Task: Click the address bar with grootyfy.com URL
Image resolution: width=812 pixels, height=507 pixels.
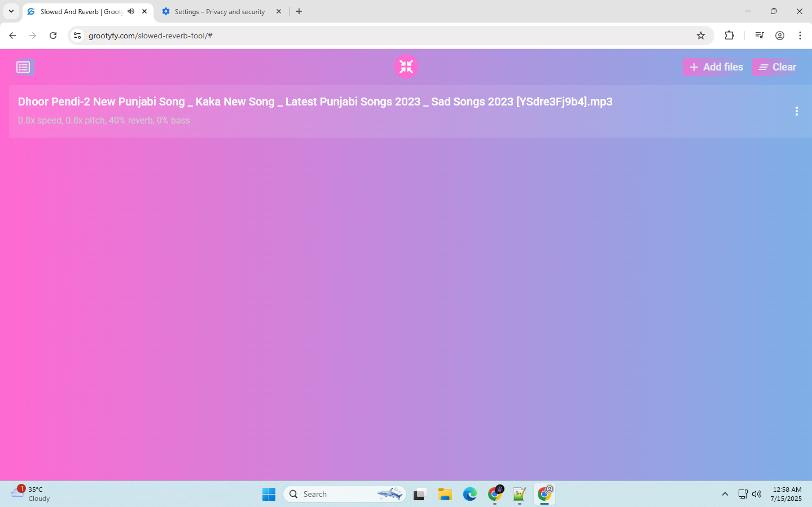Action: point(384,36)
